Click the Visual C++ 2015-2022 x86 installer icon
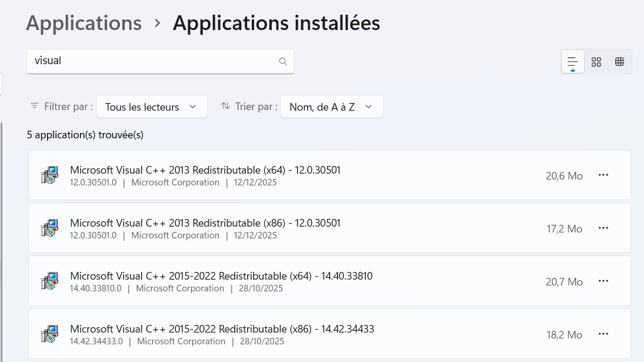 [50, 334]
